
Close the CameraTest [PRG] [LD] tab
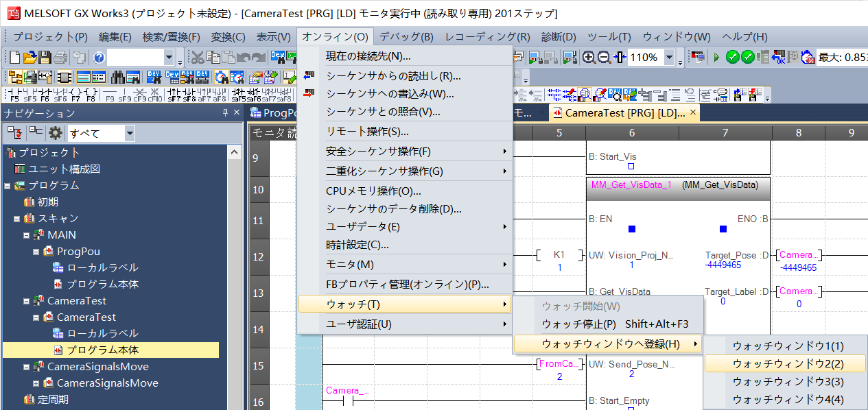coord(692,112)
